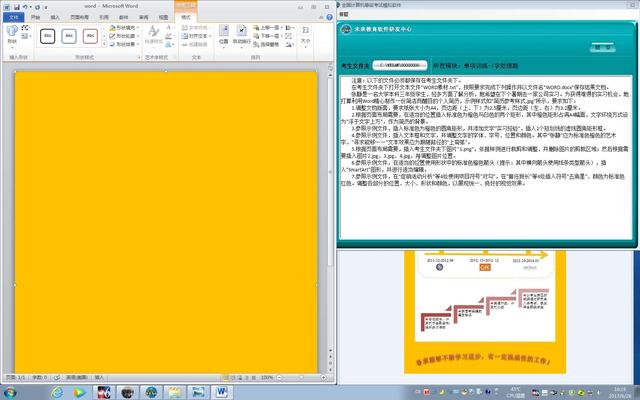Open the Align Text dropdown in Text group
The width and height of the screenshot is (640, 400).
point(196,36)
